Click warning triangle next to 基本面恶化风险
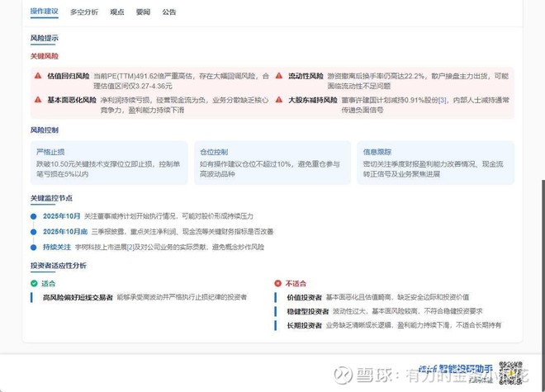This screenshot has width=545, height=392. (38, 100)
